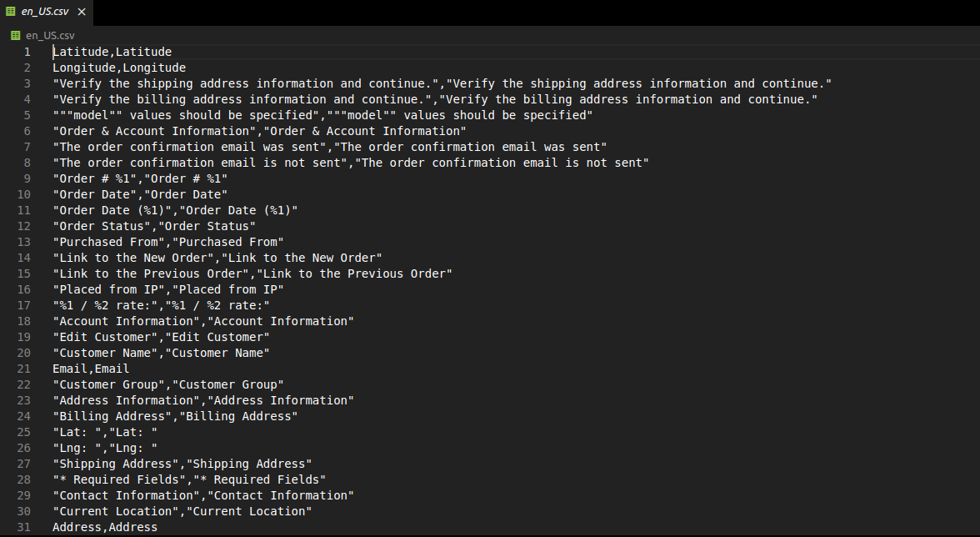Click 'The order confirmation email is not sent' line

351,163
